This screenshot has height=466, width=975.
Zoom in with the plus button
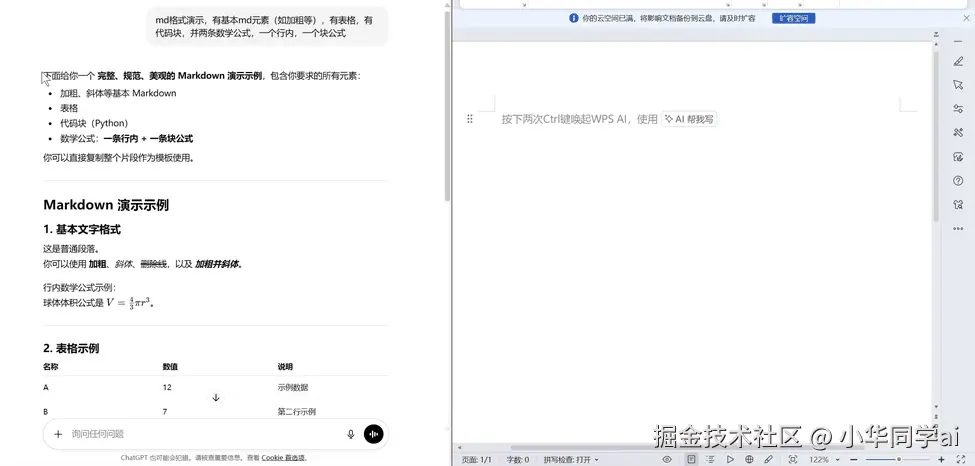(942, 459)
